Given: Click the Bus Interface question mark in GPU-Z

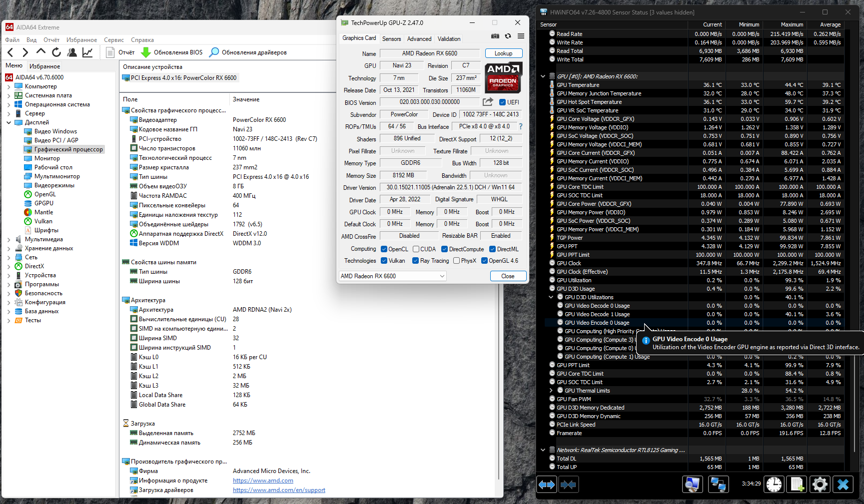Looking at the screenshot, I should coord(521,126).
